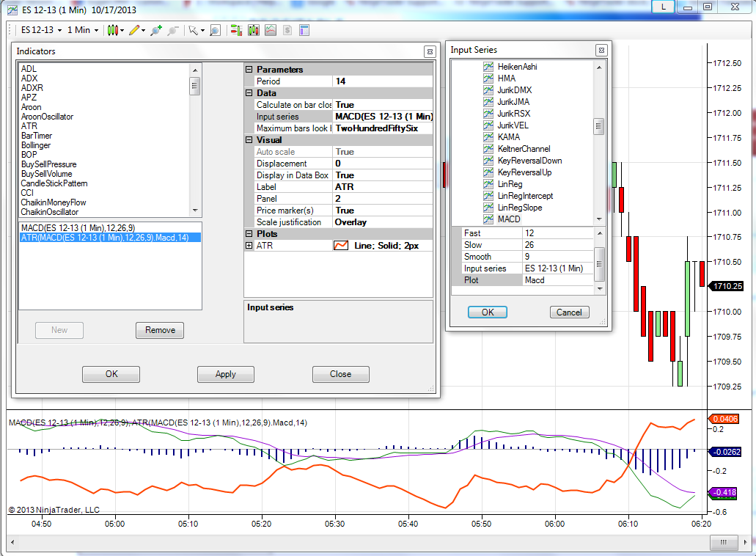Open the chart Properties icon

(304, 30)
